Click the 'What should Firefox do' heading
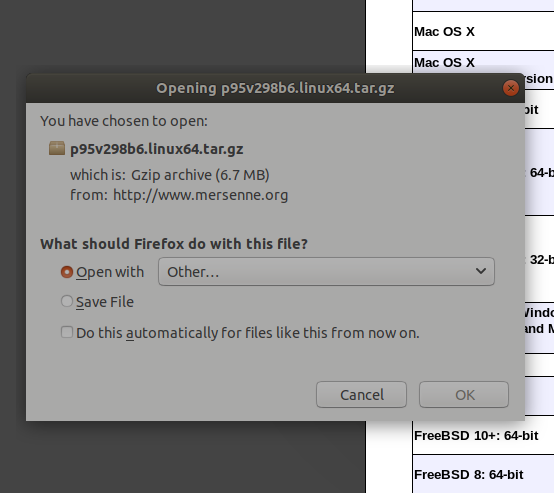Image resolution: width=554 pixels, height=493 pixels. coord(174,244)
